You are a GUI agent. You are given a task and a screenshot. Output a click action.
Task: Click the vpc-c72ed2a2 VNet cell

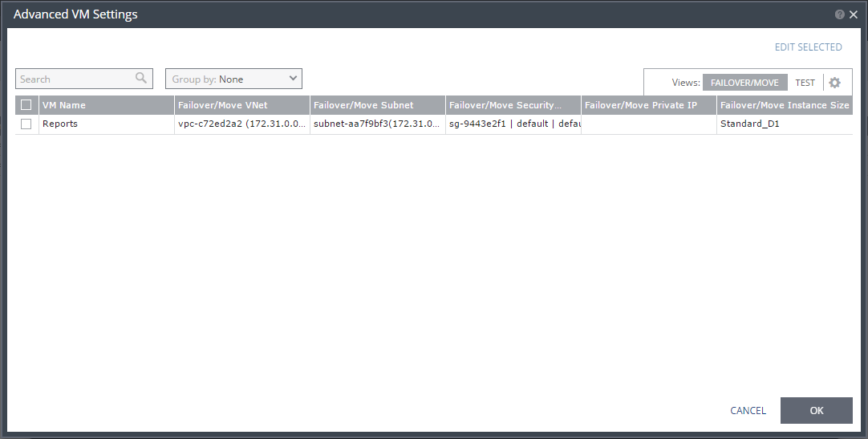[242, 124]
